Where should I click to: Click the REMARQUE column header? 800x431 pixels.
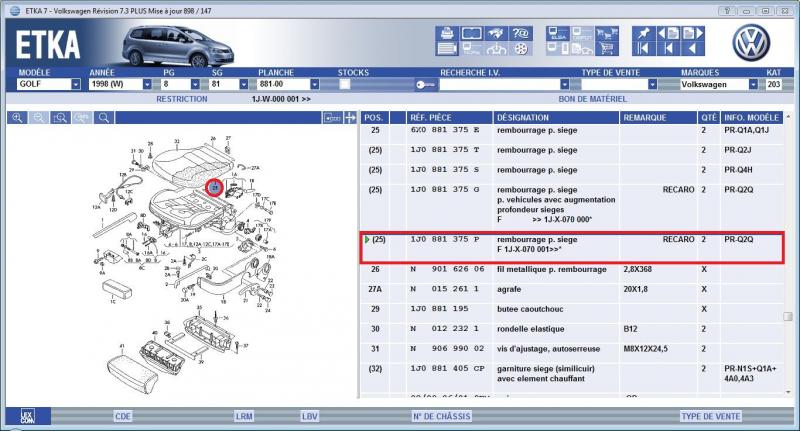point(659,118)
